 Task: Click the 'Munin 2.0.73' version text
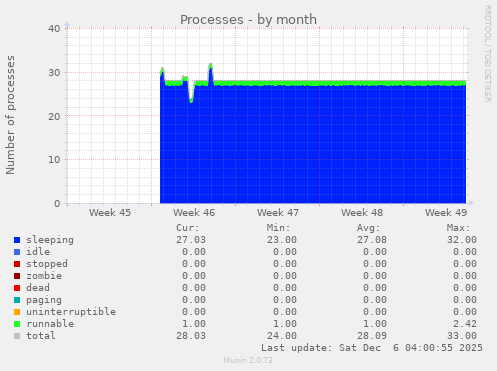pyautogui.click(x=248, y=360)
